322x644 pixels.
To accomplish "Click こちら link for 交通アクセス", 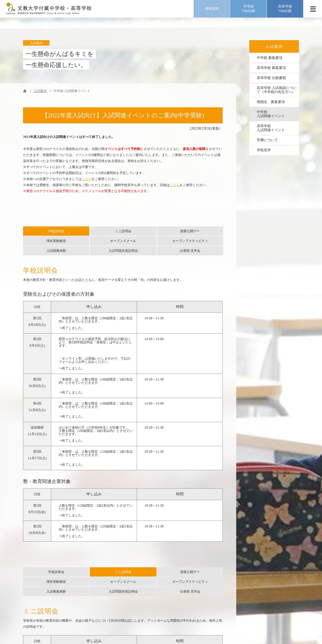I will pos(87,179).
